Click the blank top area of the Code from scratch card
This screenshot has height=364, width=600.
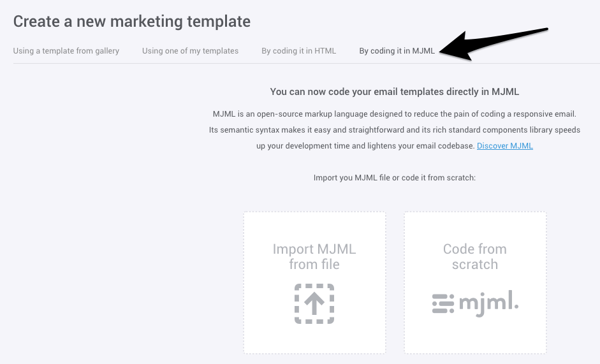click(475, 225)
